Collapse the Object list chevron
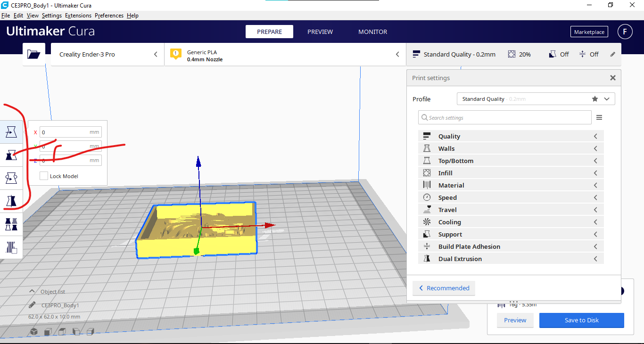This screenshot has width=644, height=344. tap(32, 291)
